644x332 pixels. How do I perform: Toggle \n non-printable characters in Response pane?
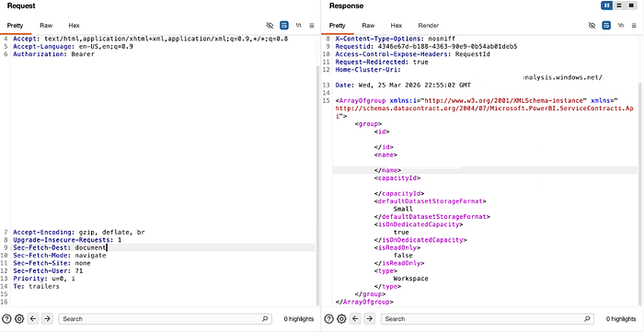point(621,26)
